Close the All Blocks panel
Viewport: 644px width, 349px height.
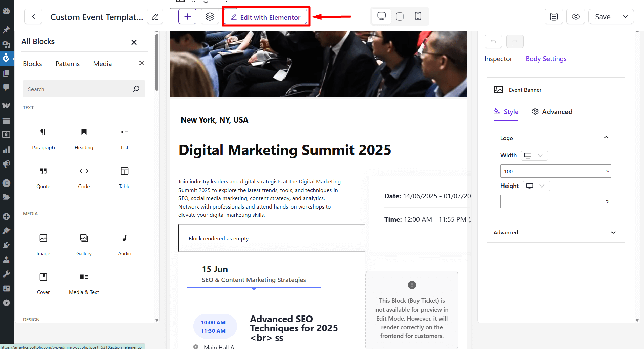134,42
